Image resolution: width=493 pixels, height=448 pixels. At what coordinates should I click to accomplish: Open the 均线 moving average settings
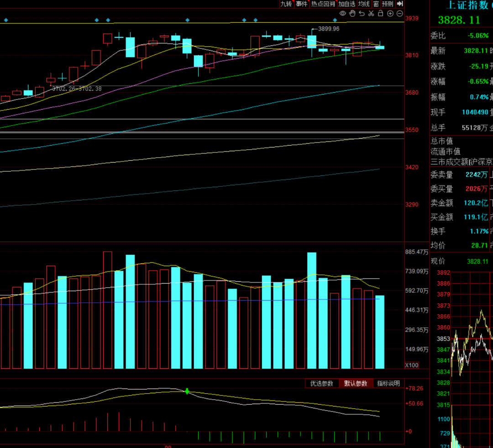pyautogui.click(x=364, y=4)
